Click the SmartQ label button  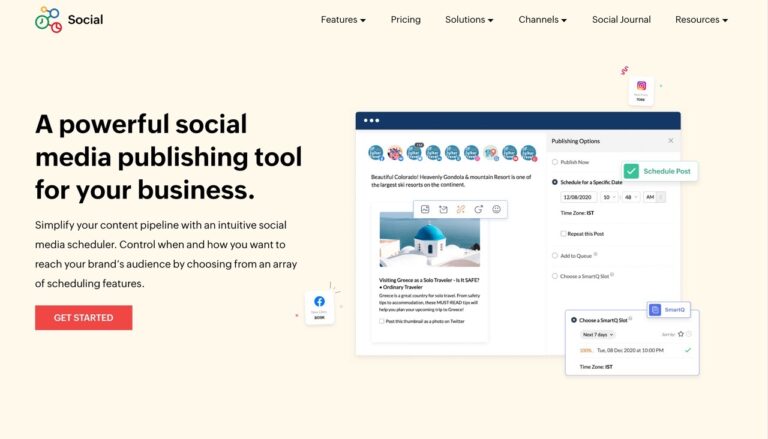669,310
